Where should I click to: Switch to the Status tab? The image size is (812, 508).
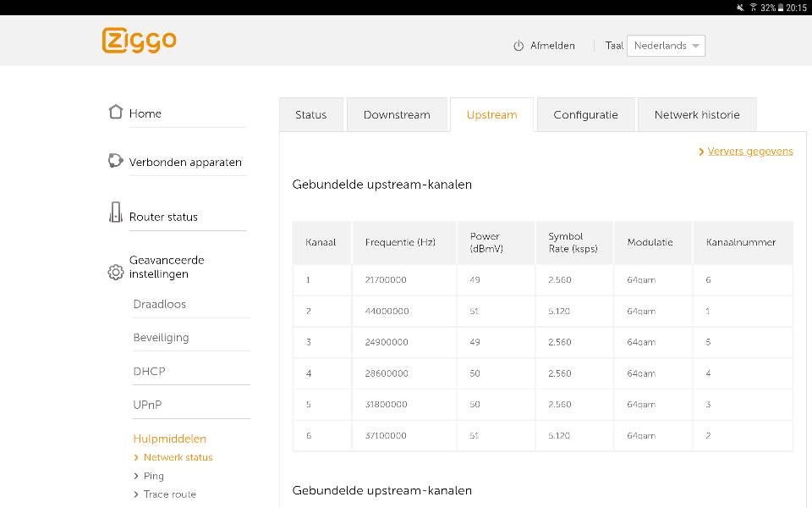click(310, 114)
